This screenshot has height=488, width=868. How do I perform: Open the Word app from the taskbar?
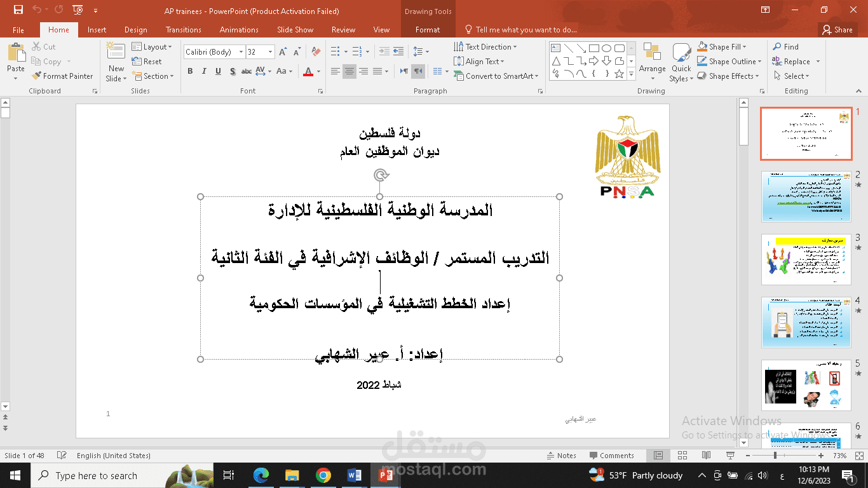tap(355, 475)
